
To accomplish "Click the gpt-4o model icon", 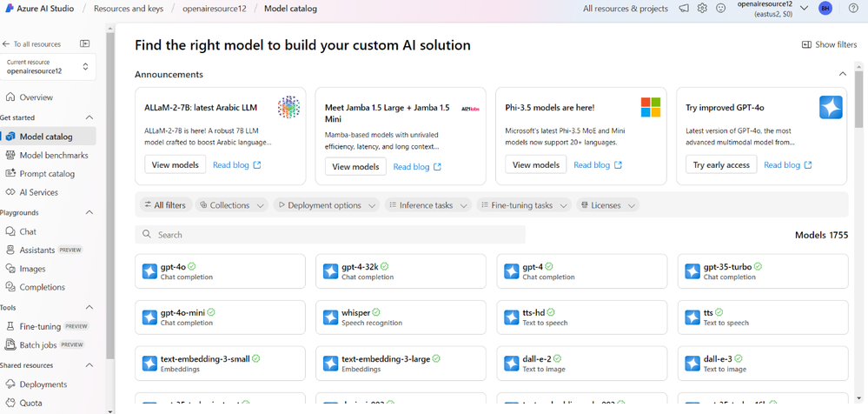I will point(149,271).
